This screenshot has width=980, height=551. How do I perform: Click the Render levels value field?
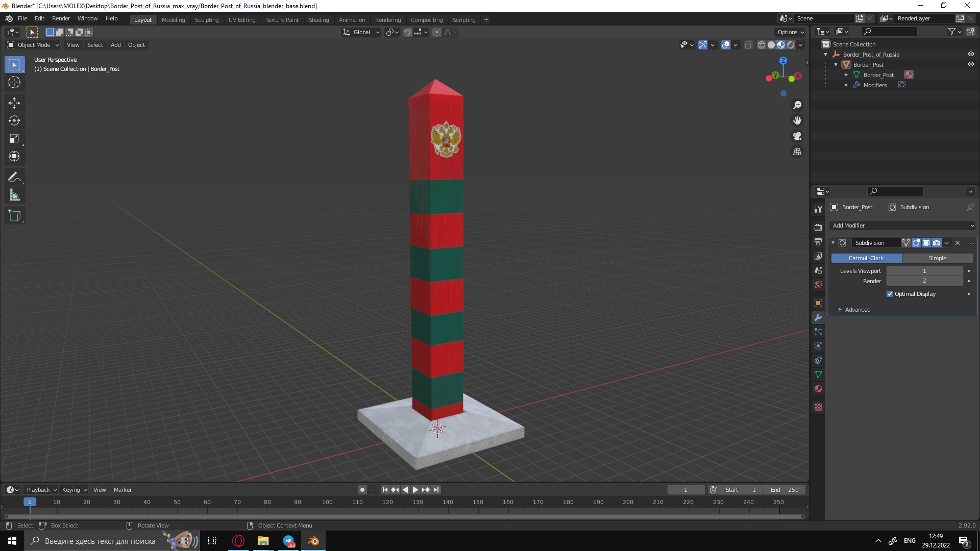pos(924,281)
